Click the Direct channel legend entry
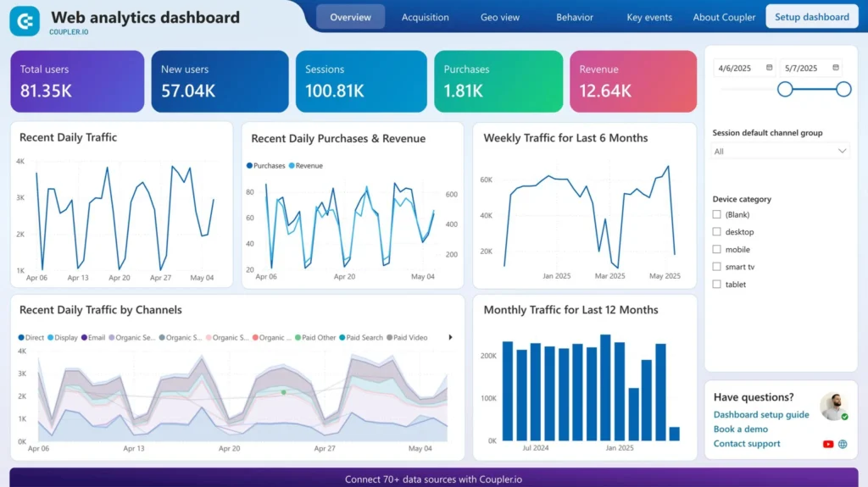Viewport: 868px width, 487px height. (x=31, y=338)
